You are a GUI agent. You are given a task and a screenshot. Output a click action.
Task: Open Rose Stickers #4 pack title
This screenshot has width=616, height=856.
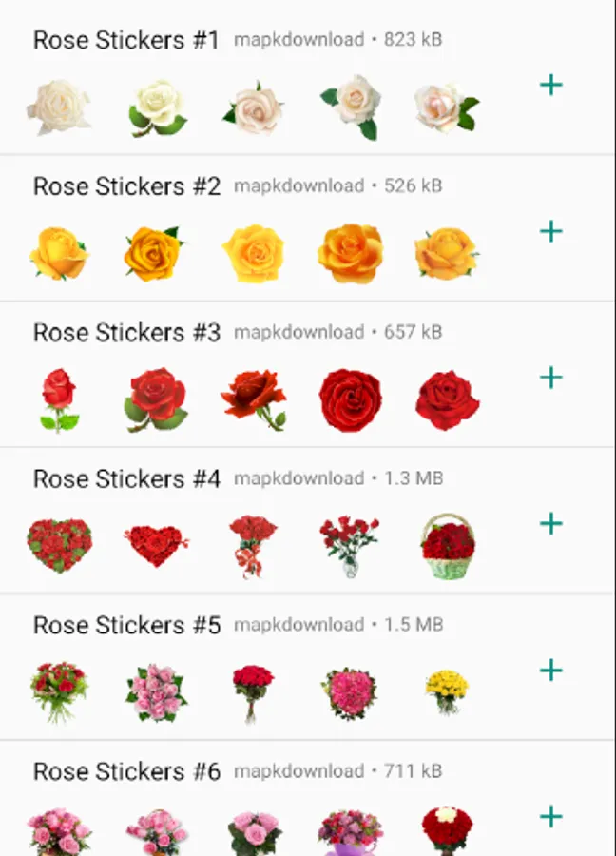pyautogui.click(x=126, y=478)
